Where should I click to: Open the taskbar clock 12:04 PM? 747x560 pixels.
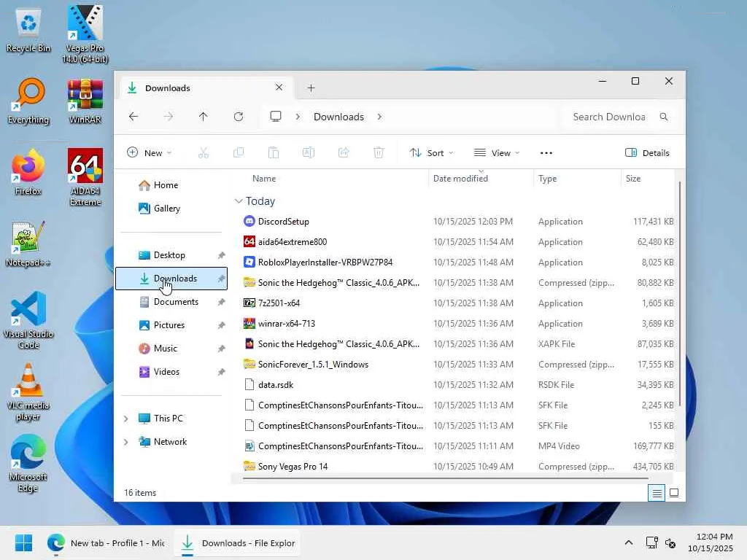coord(710,542)
